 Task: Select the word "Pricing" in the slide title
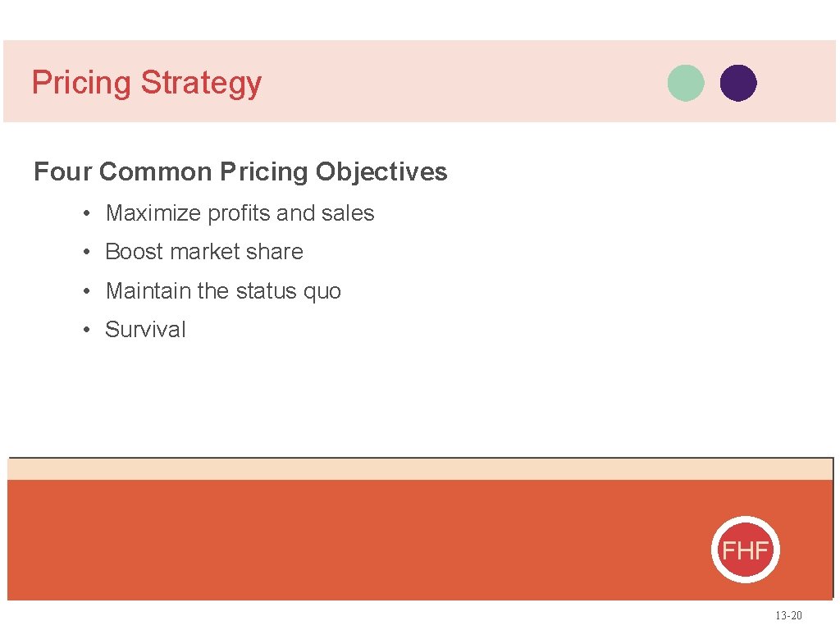click(81, 83)
